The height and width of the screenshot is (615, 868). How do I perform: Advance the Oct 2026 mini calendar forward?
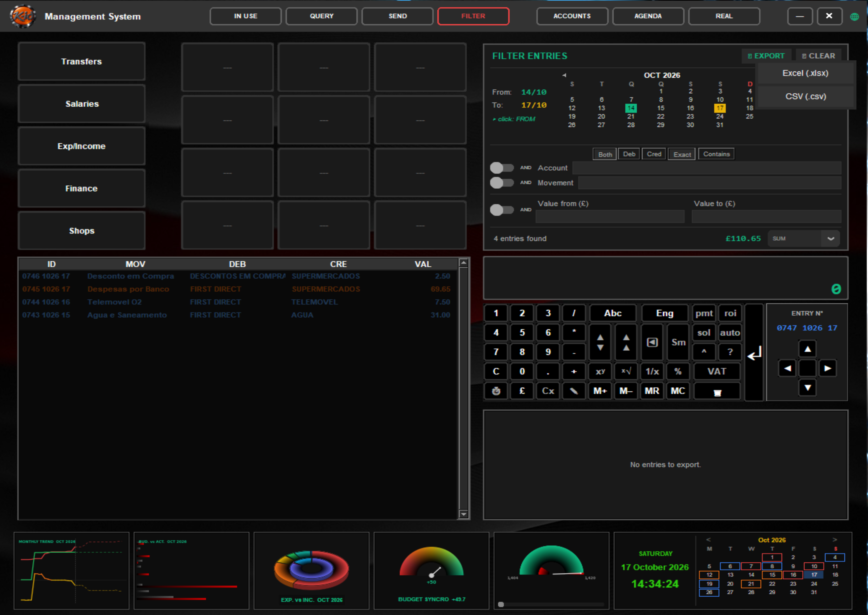(835, 540)
